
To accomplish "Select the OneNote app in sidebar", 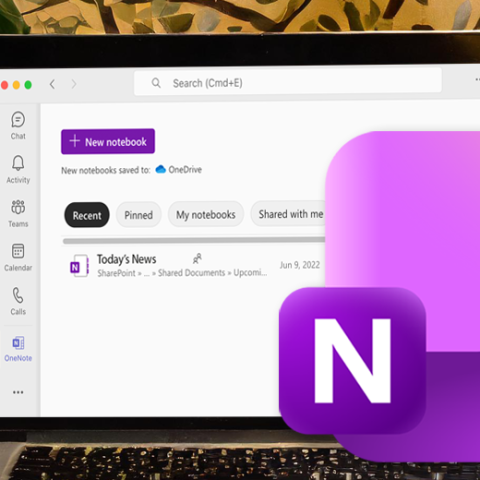I will (x=18, y=349).
